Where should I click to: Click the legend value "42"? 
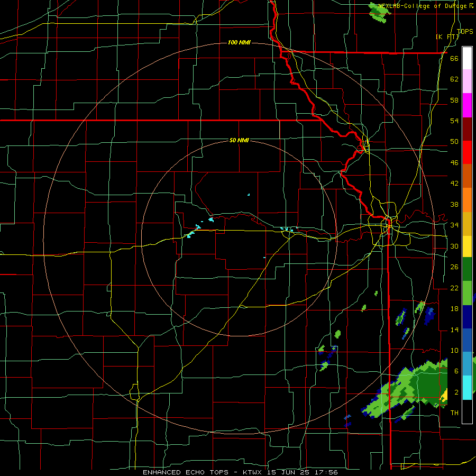454,184
